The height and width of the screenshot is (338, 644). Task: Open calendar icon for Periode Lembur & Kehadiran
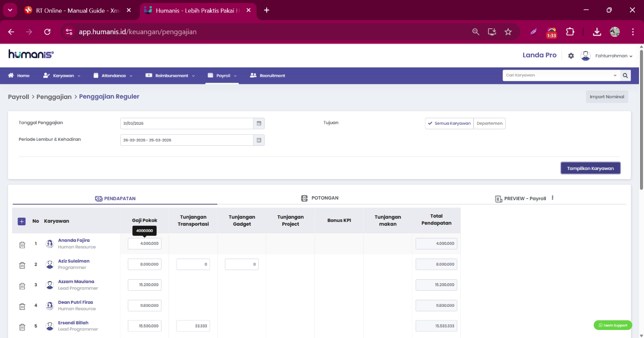[259, 140]
